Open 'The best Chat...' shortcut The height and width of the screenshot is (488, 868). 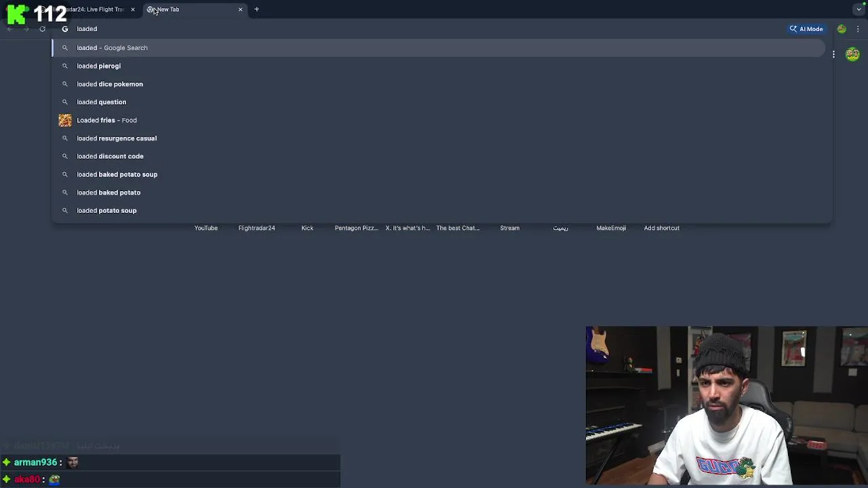coord(458,228)
